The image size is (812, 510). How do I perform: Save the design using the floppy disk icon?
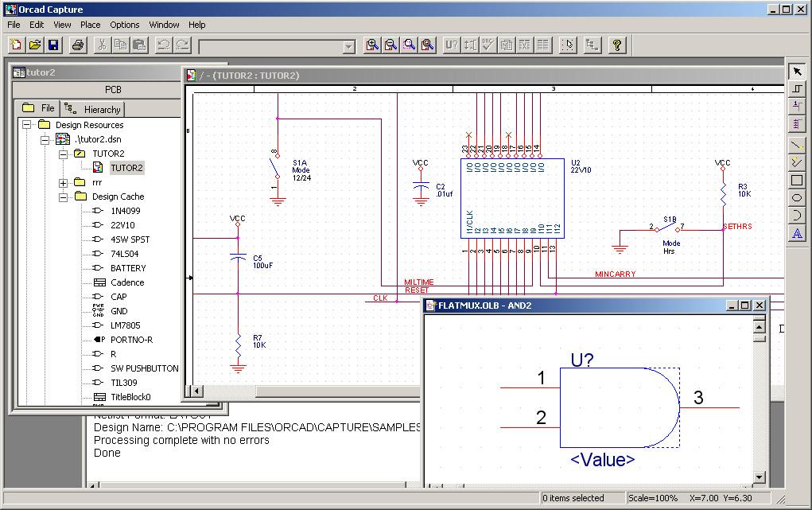coord(53,45)
